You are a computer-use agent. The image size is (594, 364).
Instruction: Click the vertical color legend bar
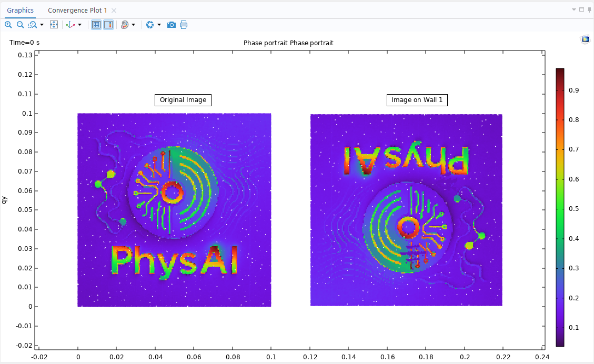coord(560,207)
